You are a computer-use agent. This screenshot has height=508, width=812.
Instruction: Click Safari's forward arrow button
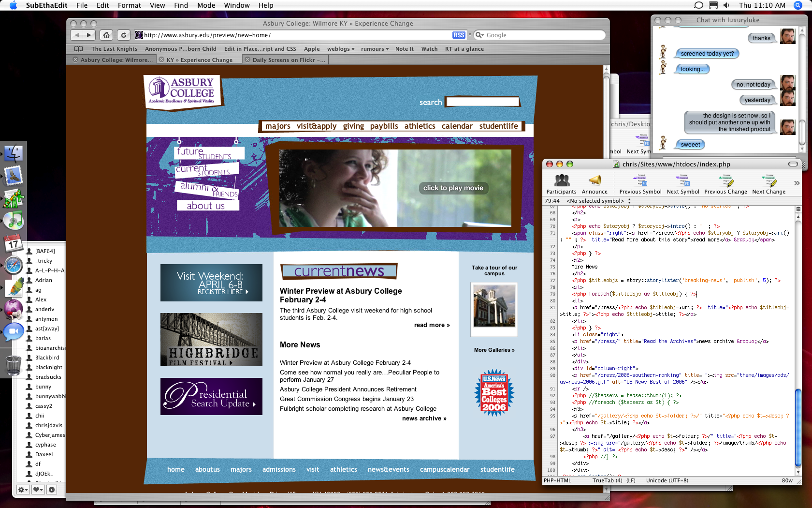click(89, 35)
